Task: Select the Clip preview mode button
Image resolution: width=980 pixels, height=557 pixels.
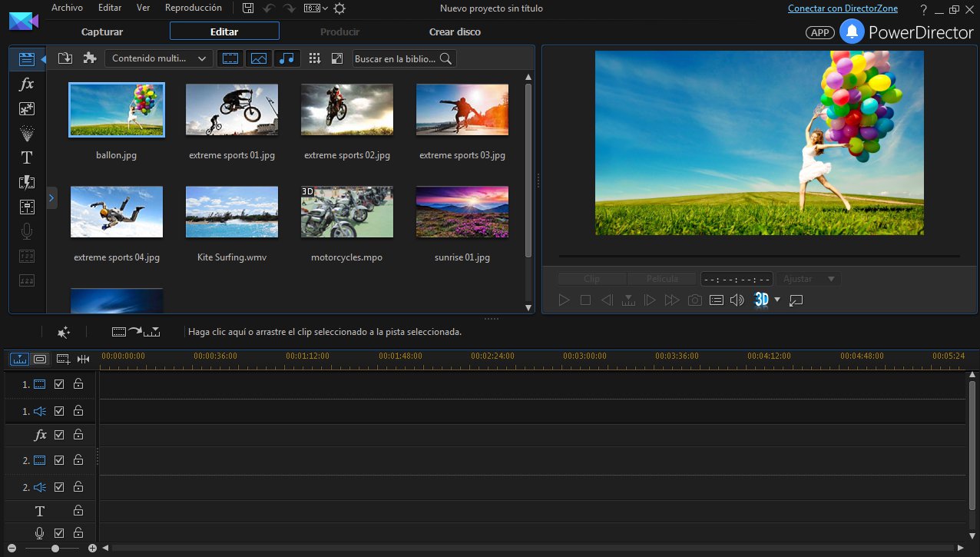Action: pyautogui.click(x=592, y=279)
